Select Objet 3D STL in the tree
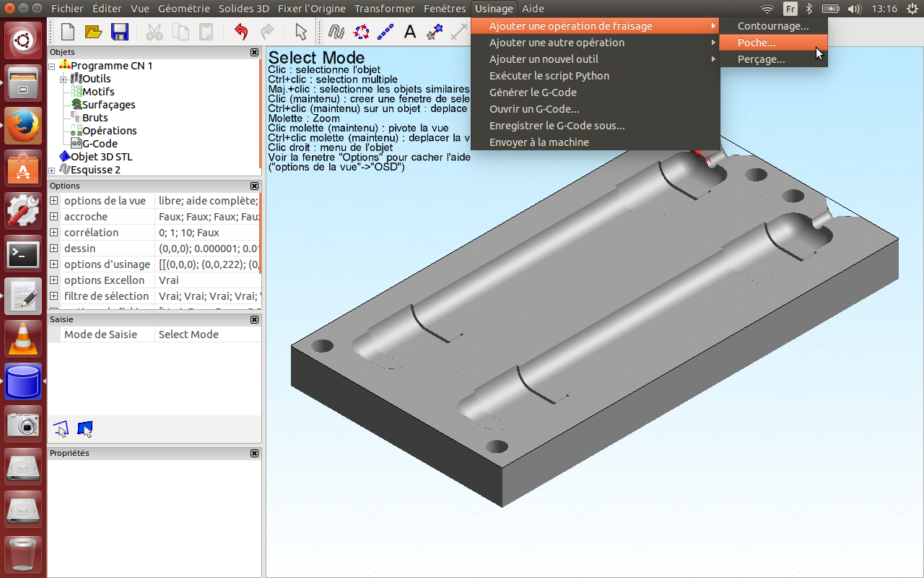924x578 pixels. tap(101, 157)
